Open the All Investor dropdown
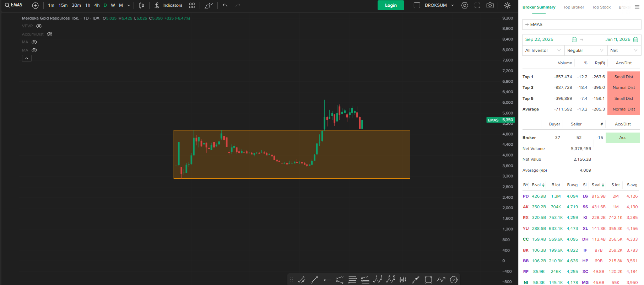 (x=543, y=50)
